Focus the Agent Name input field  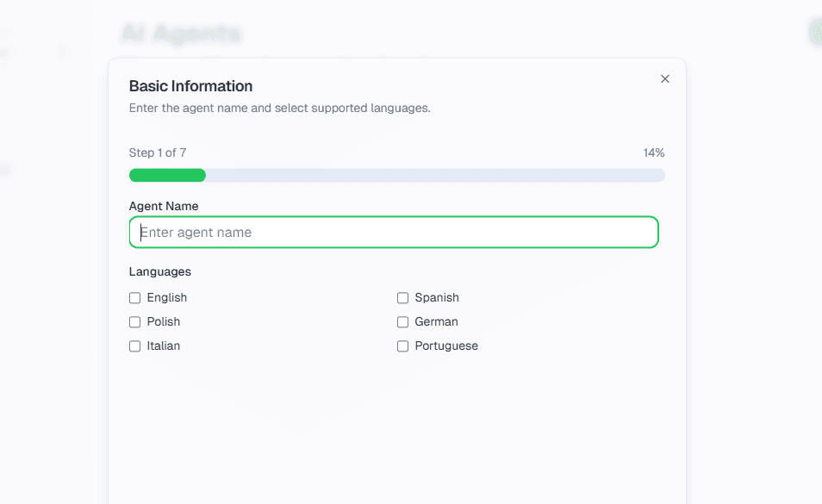click(x=394, y=233)
